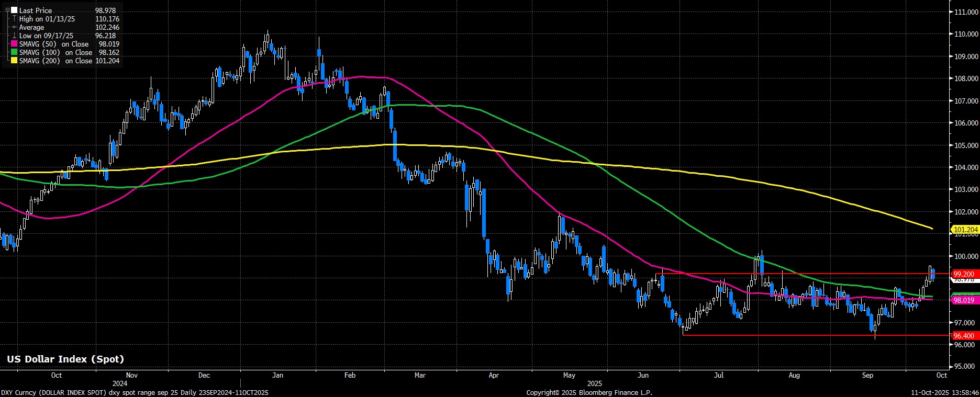
Task: Select the magenta SMAVG (50) swatch
Action: coord(14,44)
